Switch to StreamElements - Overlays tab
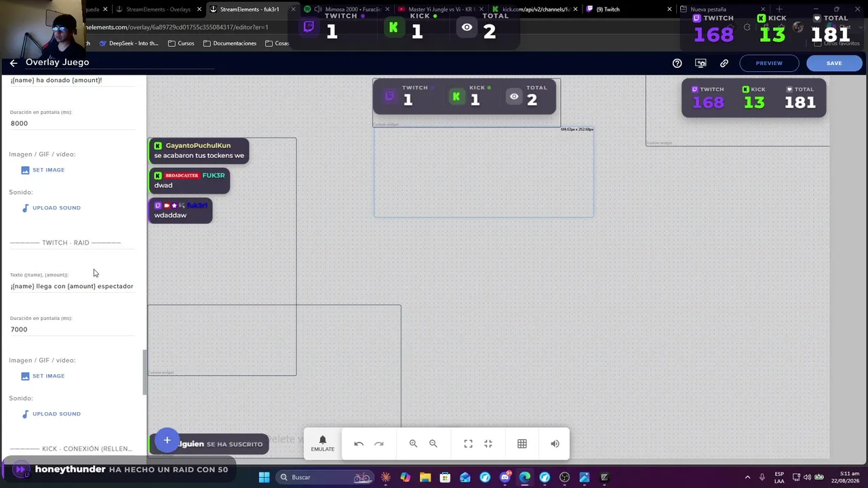This screenshot has height=488, width=868. pos(158,9)
